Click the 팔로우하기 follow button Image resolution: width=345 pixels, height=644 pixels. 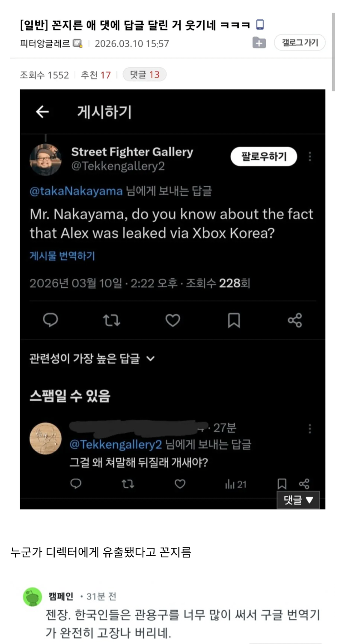264,156
